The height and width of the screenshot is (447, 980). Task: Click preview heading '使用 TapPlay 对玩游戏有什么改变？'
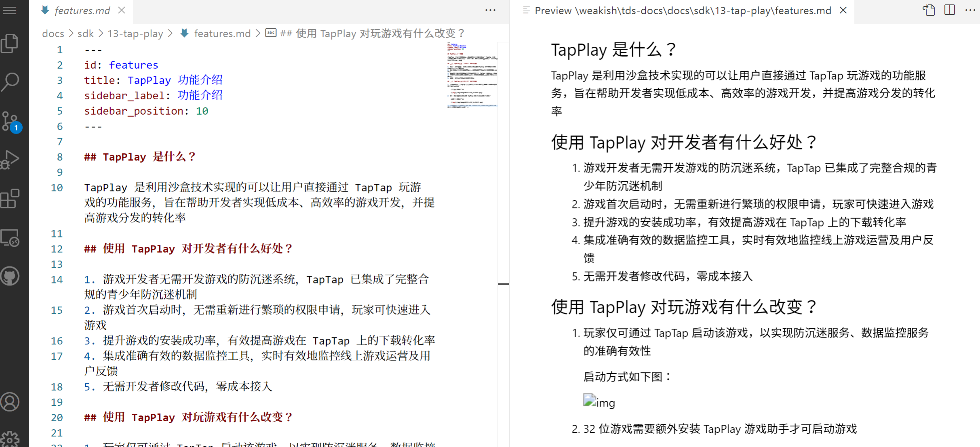pos(685,307)
